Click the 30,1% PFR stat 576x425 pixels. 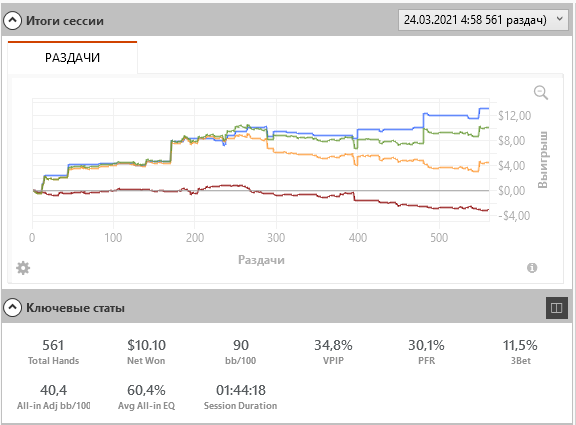pyautogui.click(x=426, y=352)
